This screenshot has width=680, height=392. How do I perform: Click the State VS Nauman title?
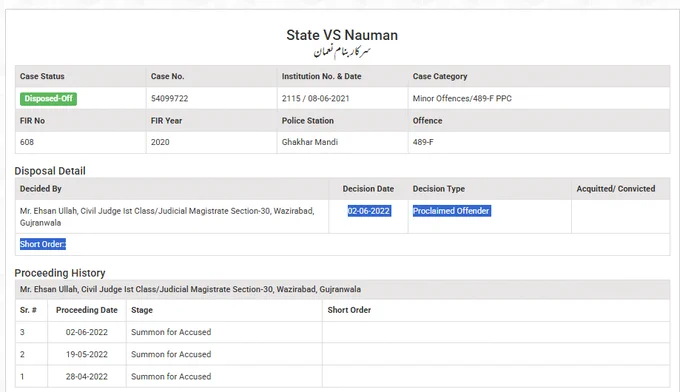pos(342,35)
